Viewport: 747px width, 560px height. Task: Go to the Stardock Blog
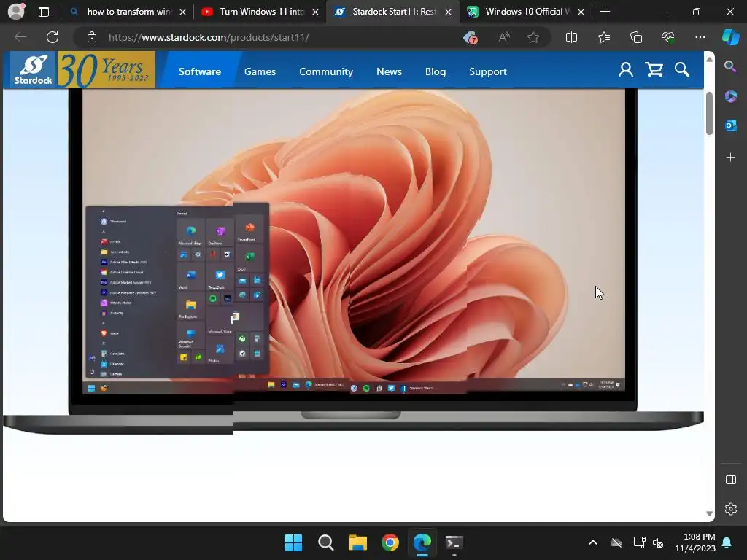point(436,71)
